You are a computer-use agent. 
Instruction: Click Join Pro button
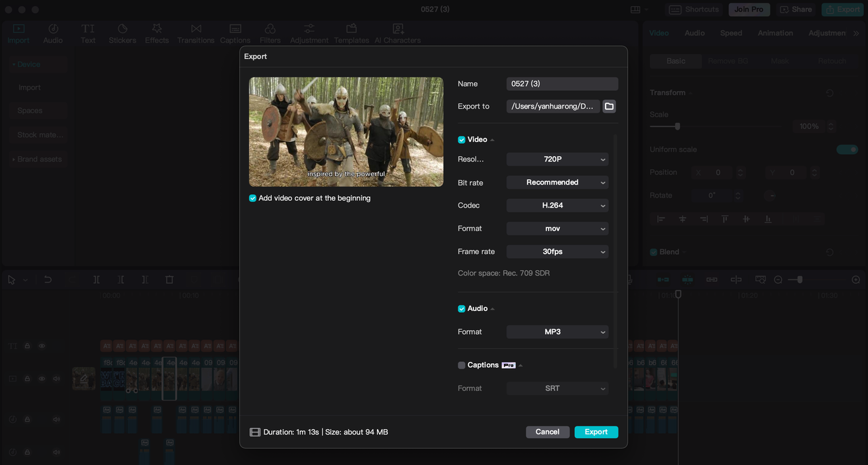pos(749,10)
